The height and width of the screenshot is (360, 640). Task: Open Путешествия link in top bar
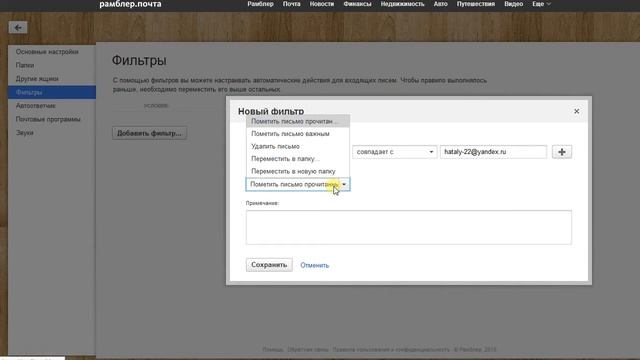click(476, 4)
